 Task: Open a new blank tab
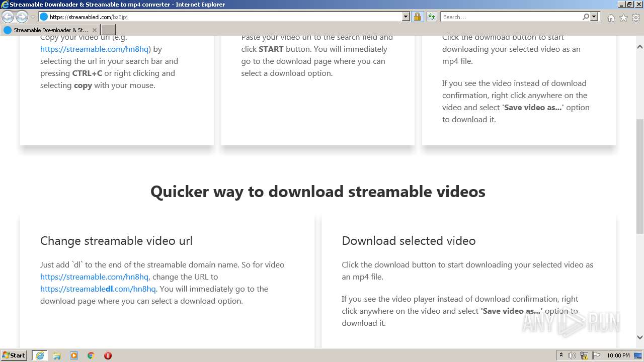(108, 30)
